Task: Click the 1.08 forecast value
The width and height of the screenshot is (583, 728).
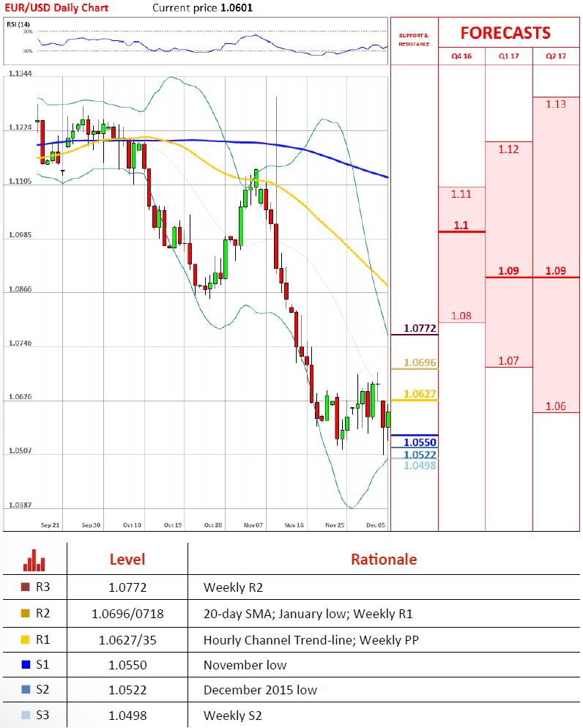Action: (461, 316)
